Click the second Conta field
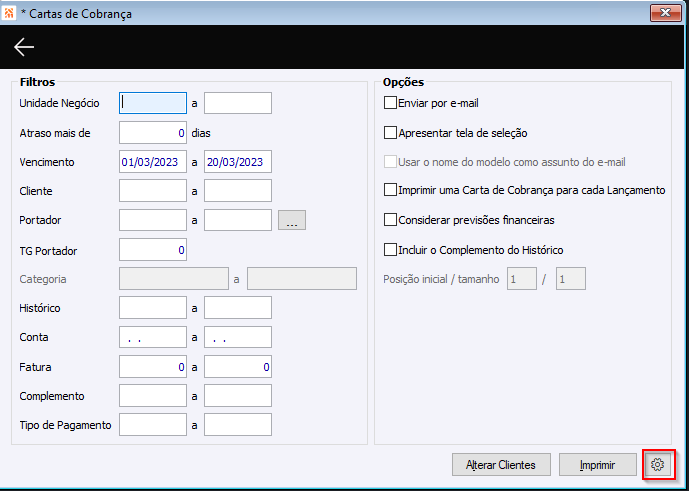Screen dimensions: 689x491 [x=238, y=337]
